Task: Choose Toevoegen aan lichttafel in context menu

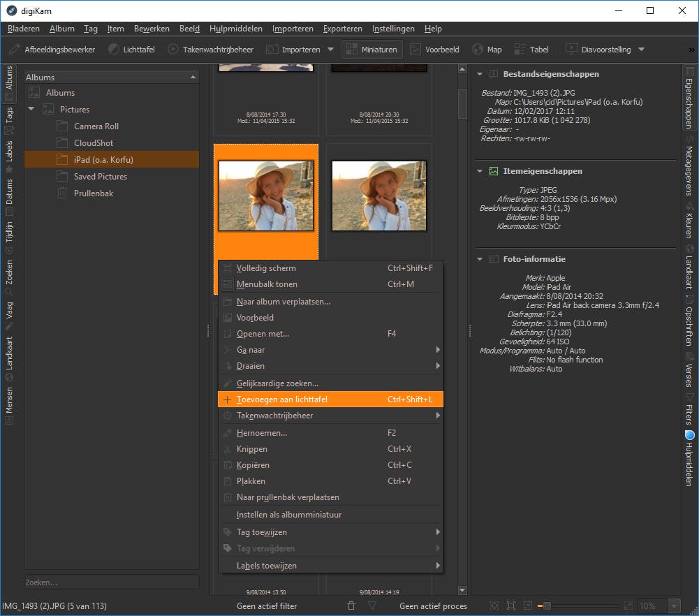Action: pyautogui.click(x=330, y=399)
